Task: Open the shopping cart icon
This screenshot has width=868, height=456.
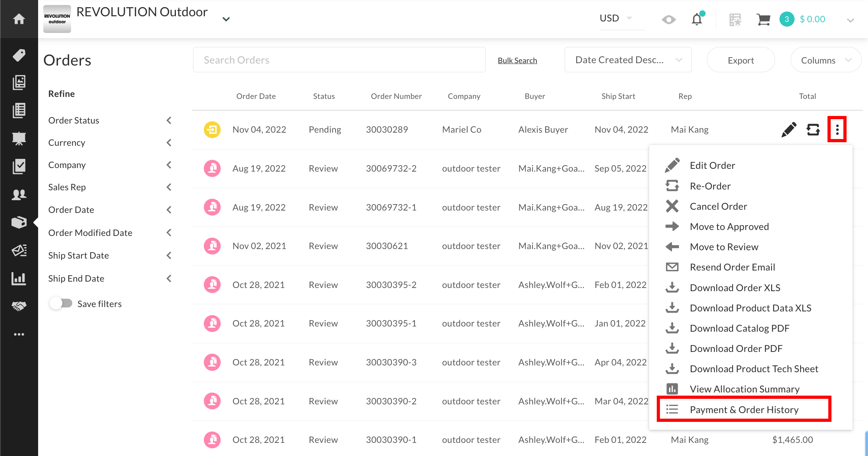Action: coord(763,19)
